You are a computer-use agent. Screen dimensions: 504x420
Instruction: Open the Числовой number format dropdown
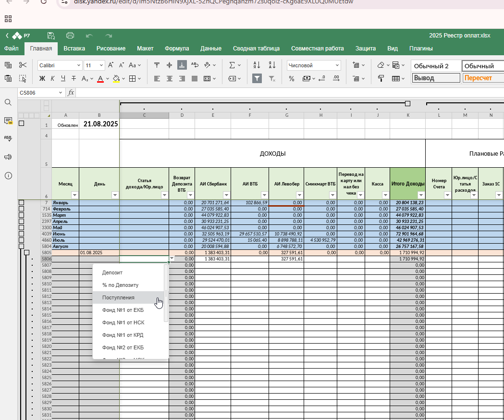click(314, 65)
